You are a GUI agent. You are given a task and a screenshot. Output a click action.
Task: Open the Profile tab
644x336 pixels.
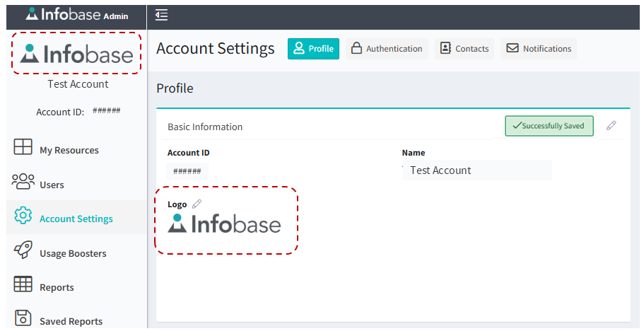pos(313,49)
